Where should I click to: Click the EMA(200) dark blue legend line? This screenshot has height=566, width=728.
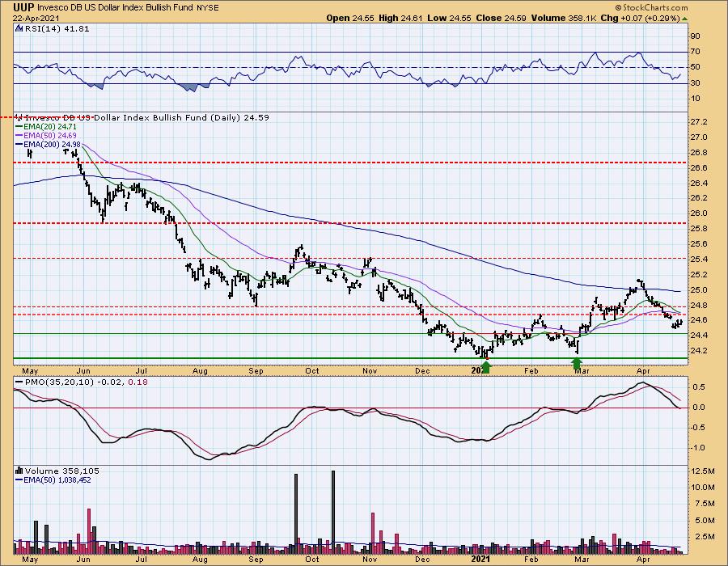(x=19, y=144)
